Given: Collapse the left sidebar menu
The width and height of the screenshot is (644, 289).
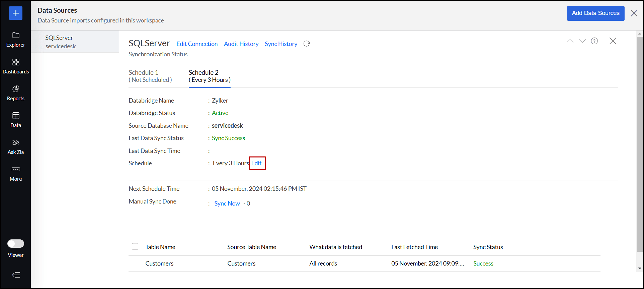Looking at the screenshot, I should 16,275.
